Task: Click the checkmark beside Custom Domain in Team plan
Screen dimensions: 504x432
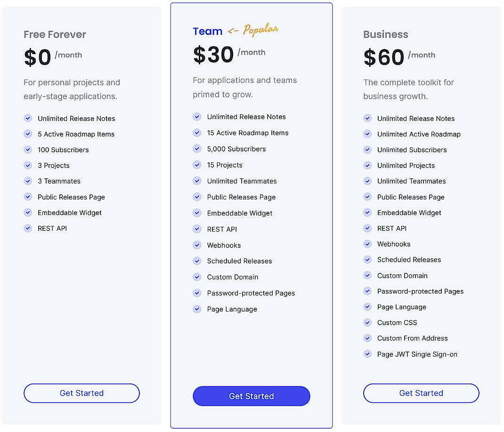Action: tap(197, 277)
